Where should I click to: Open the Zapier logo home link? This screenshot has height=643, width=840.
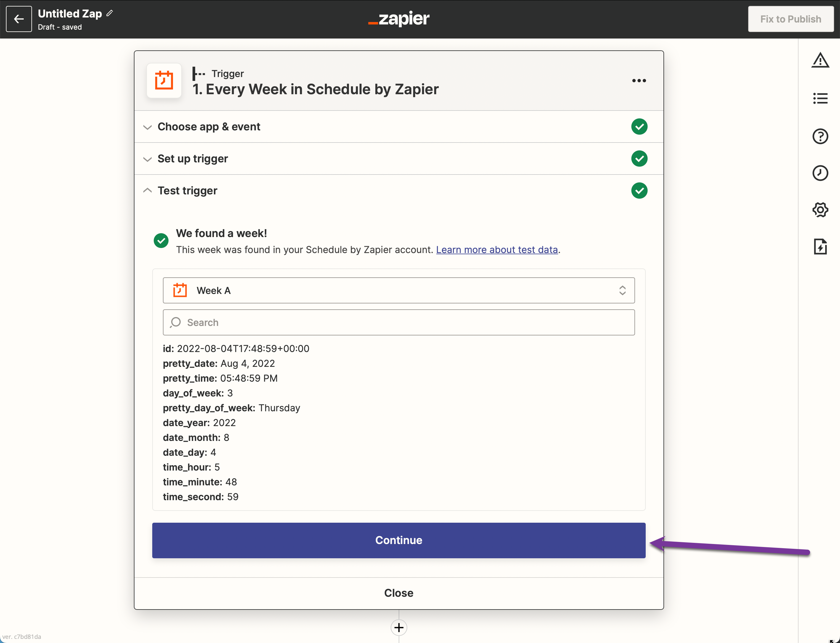point(399,18)
